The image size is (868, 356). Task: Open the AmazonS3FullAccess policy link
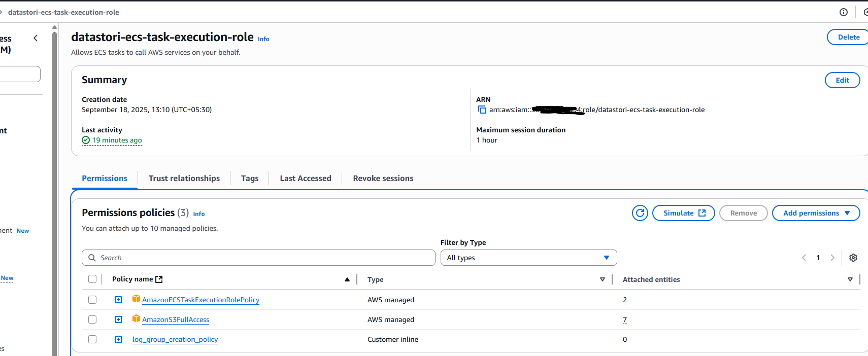tap(176, 319)
